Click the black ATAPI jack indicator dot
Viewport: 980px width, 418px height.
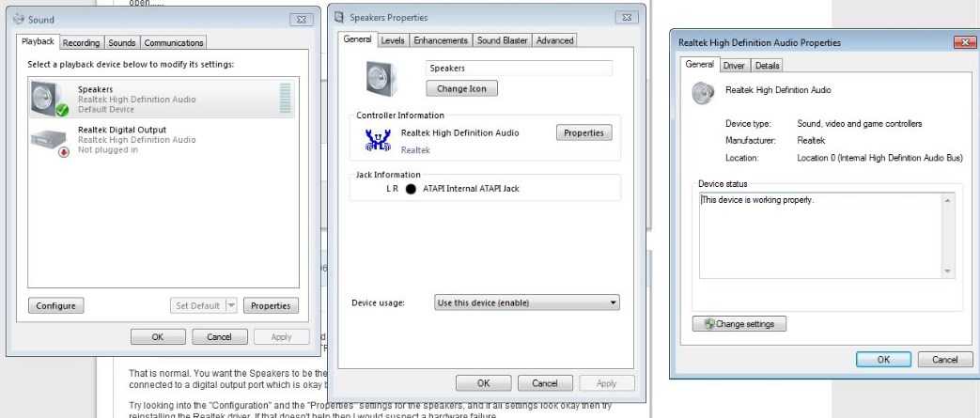(x=411, y=189)
